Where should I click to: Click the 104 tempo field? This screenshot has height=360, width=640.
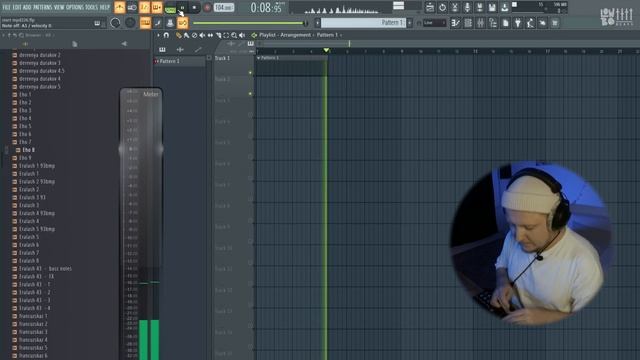tap(224, 7)
